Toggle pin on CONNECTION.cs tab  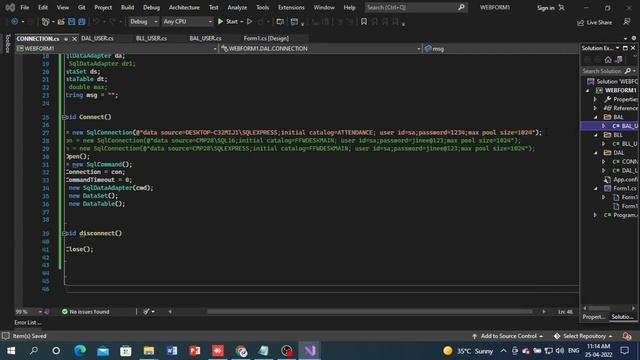pos(66,39)
